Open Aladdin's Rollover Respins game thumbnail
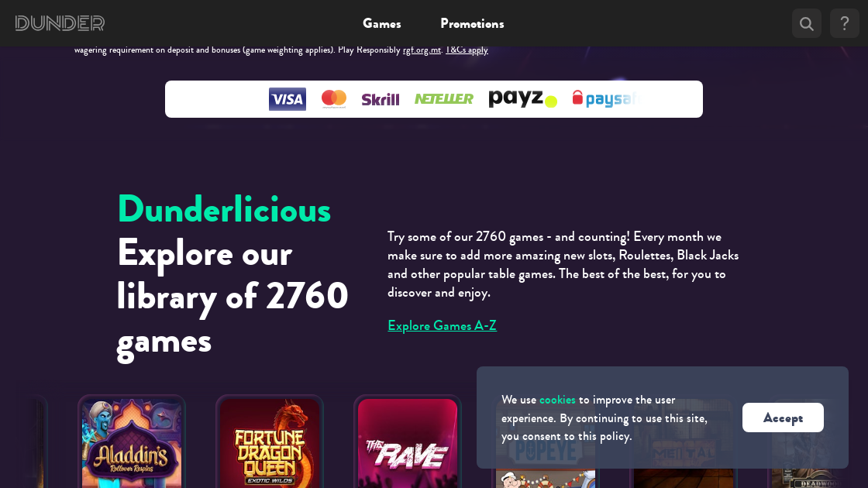This screenshot has height=488, width=868. click(132, 442)
